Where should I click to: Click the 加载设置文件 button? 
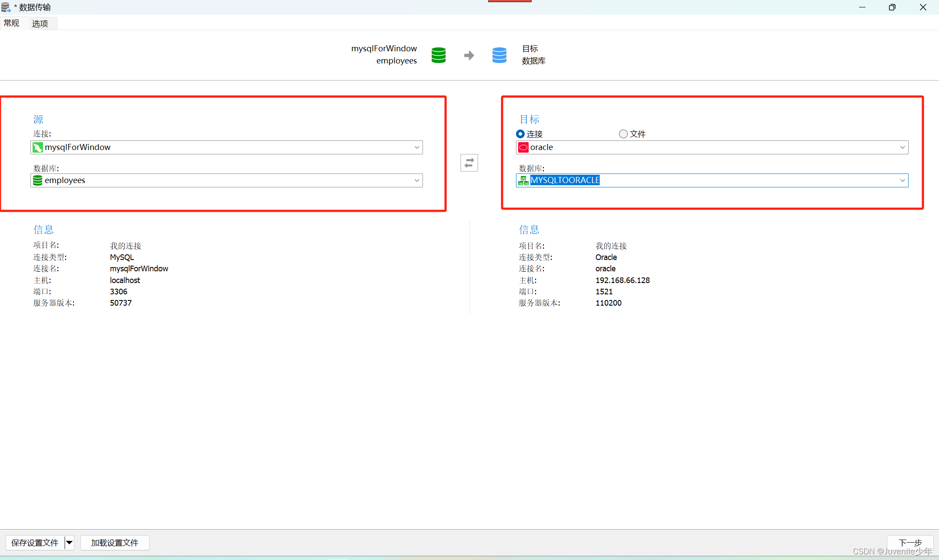pyautogui.click(x=115, y=543)
